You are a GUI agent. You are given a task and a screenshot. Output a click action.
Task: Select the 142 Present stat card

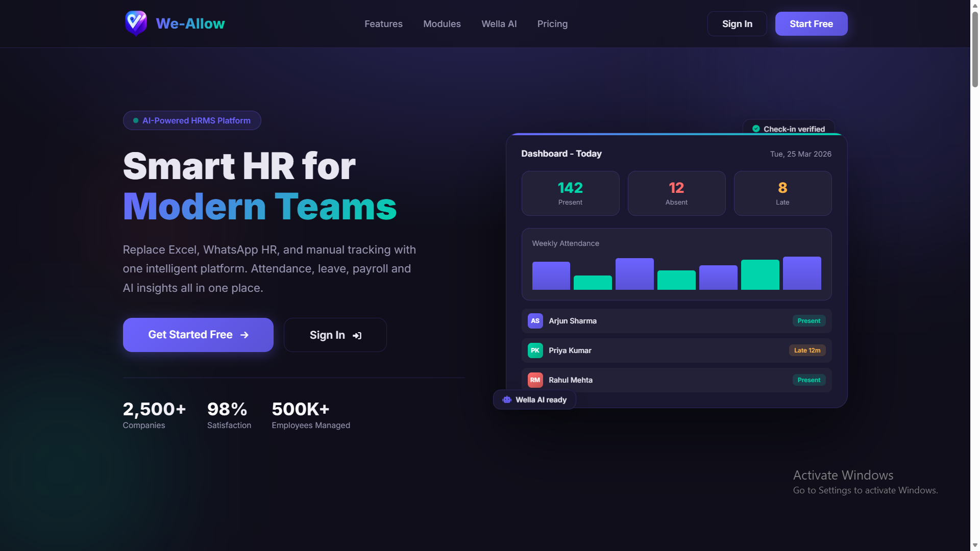pyautogui.click(x=570, y=193)
